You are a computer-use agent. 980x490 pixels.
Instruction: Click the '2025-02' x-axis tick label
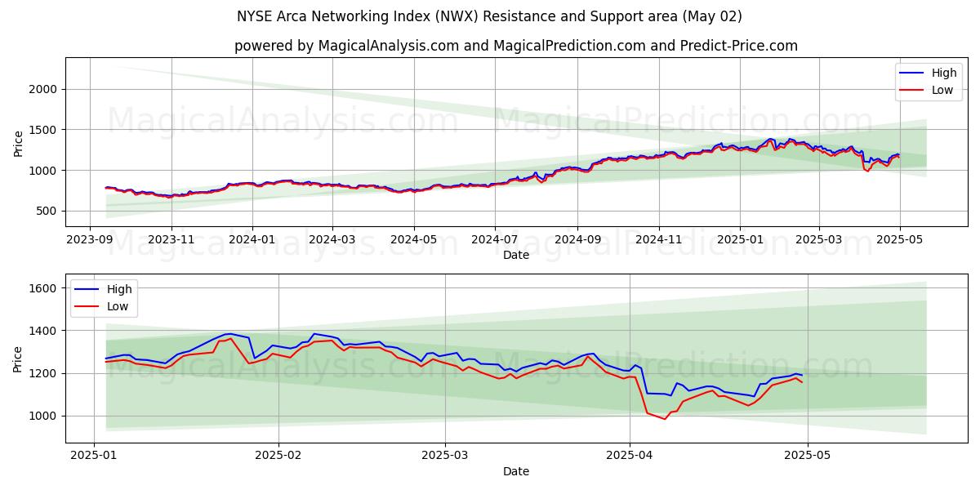click(x=278, y=456)
